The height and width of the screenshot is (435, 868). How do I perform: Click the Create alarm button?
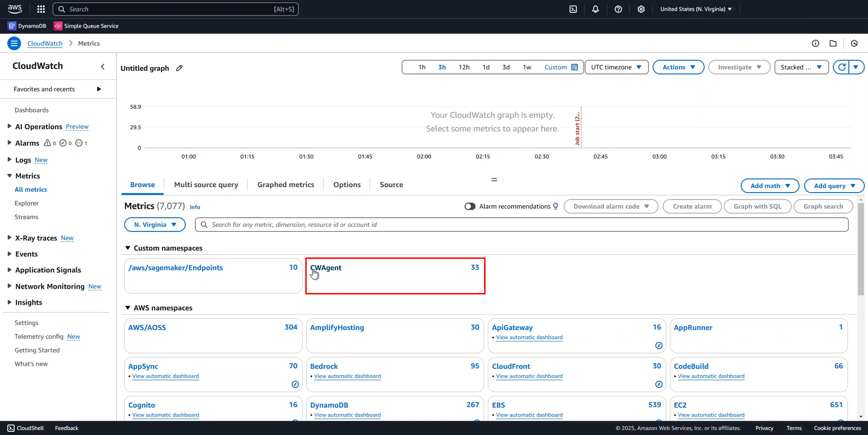(692, 206)
